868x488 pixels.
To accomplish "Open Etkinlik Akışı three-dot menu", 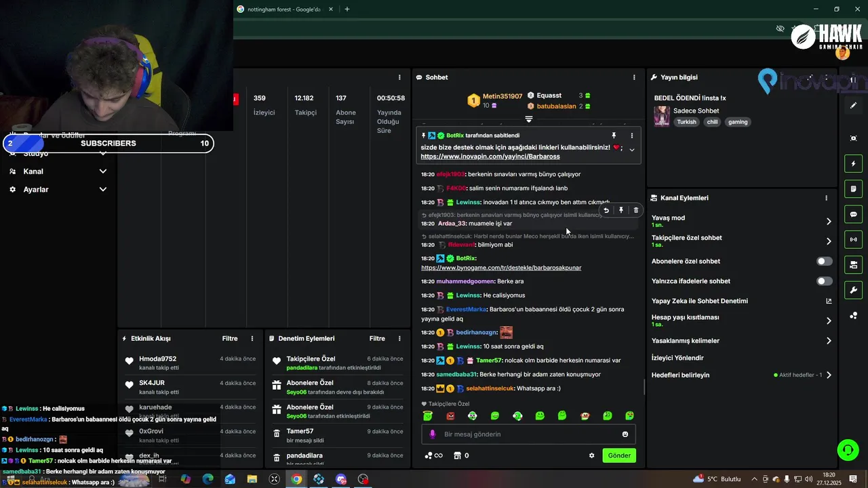I will coord(252,338).
